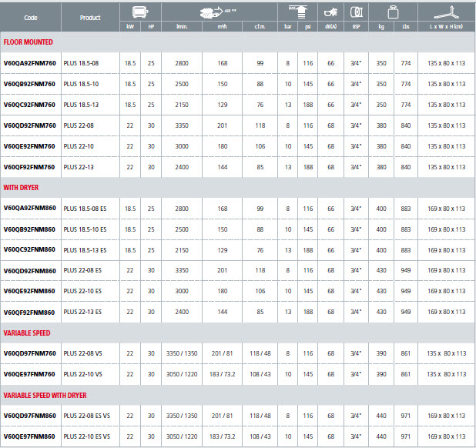Click code V60QD92FNM760

[30, 125]
